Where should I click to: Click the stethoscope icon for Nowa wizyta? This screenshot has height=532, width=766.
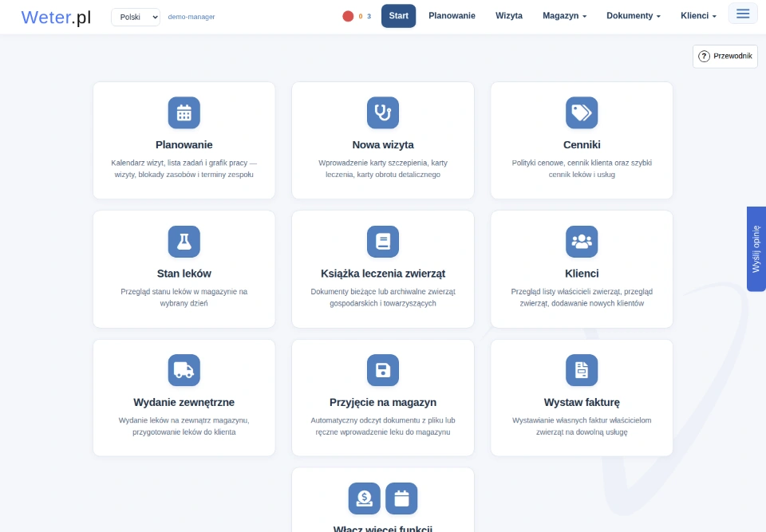383,112
